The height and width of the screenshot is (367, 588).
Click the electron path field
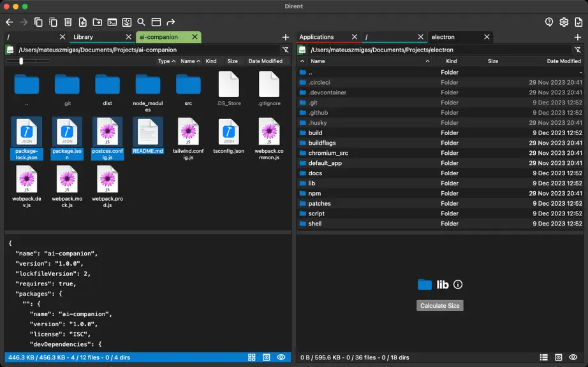440,50
